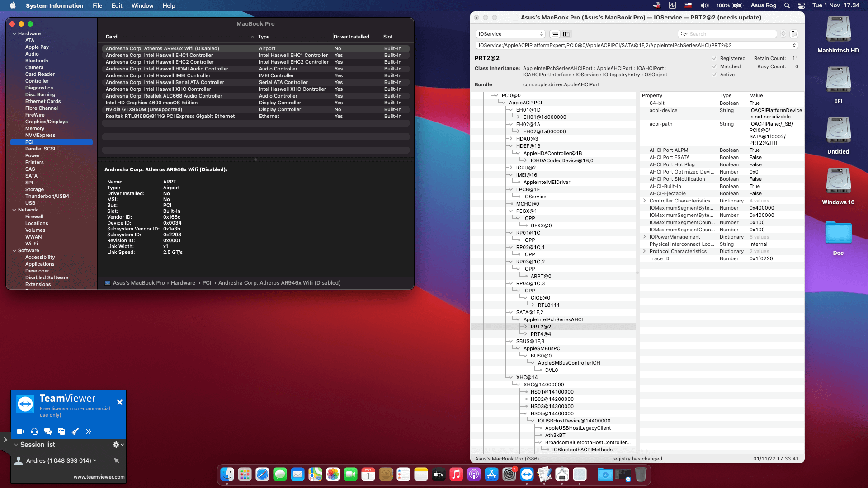
Task: Click the TeamViewer headset audio icon
Action: tap(34, 432)
